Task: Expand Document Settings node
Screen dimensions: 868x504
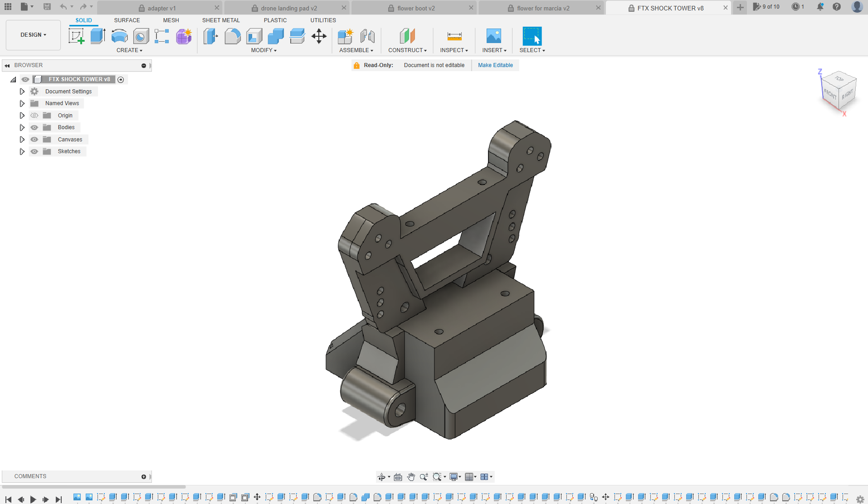Action: tap(22, 92)
